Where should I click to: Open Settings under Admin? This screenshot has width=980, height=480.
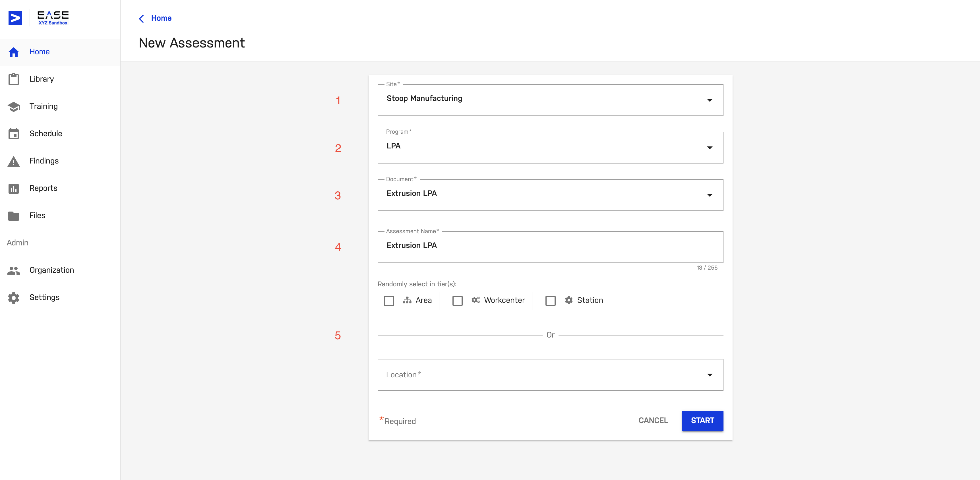[60, 297]
